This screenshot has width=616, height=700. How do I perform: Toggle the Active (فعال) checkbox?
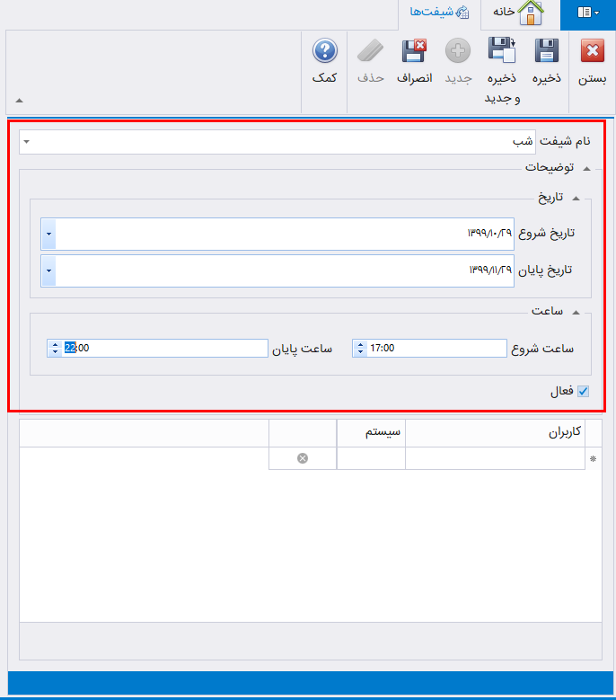point(583,391)
